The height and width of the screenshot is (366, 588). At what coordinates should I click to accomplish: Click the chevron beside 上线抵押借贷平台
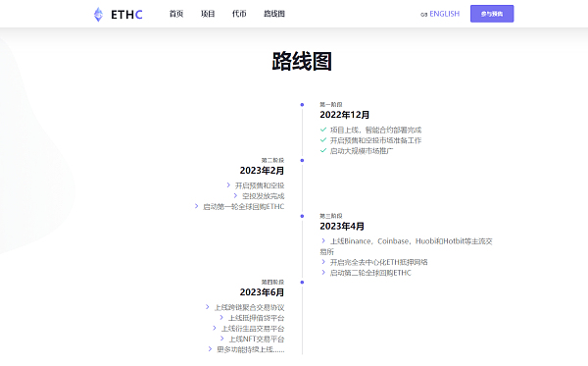(221, 318)
